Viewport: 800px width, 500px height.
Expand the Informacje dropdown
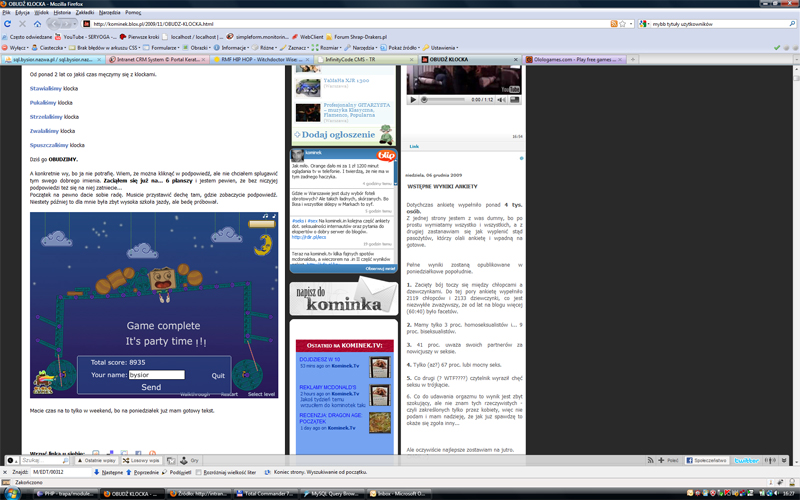[x=231, y=48]
